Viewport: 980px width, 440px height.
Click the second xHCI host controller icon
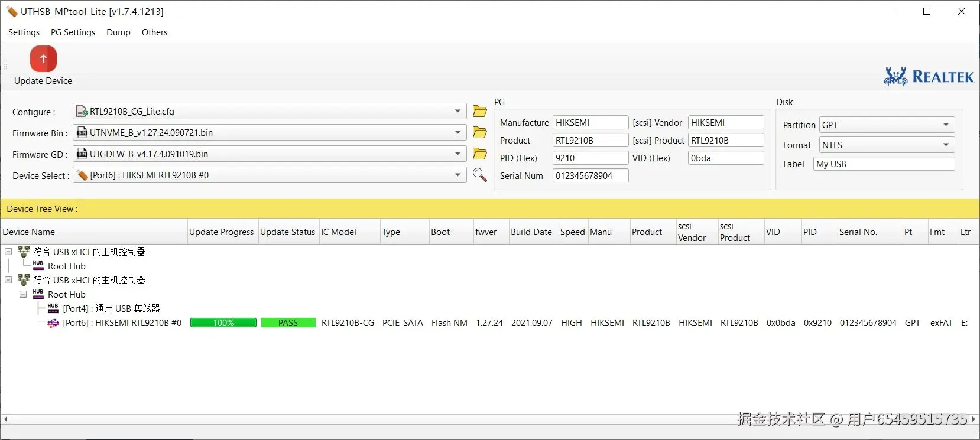point(24,280)
